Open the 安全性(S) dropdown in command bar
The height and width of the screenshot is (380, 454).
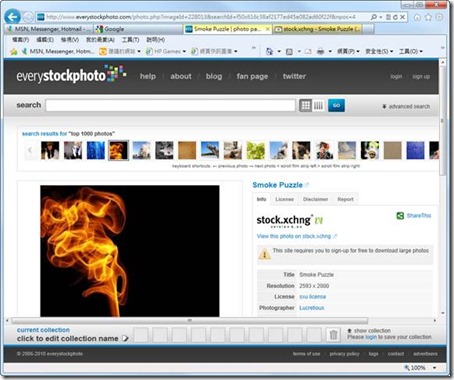(379, 51)
